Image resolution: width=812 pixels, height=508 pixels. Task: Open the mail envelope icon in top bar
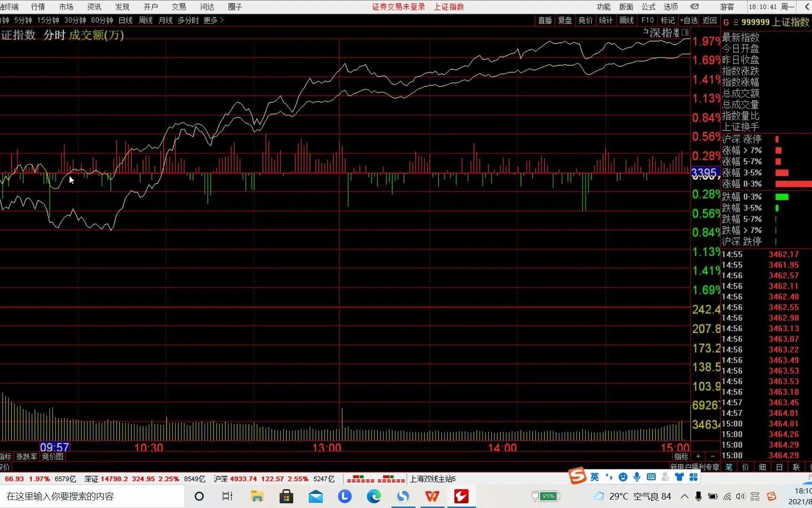695,7
